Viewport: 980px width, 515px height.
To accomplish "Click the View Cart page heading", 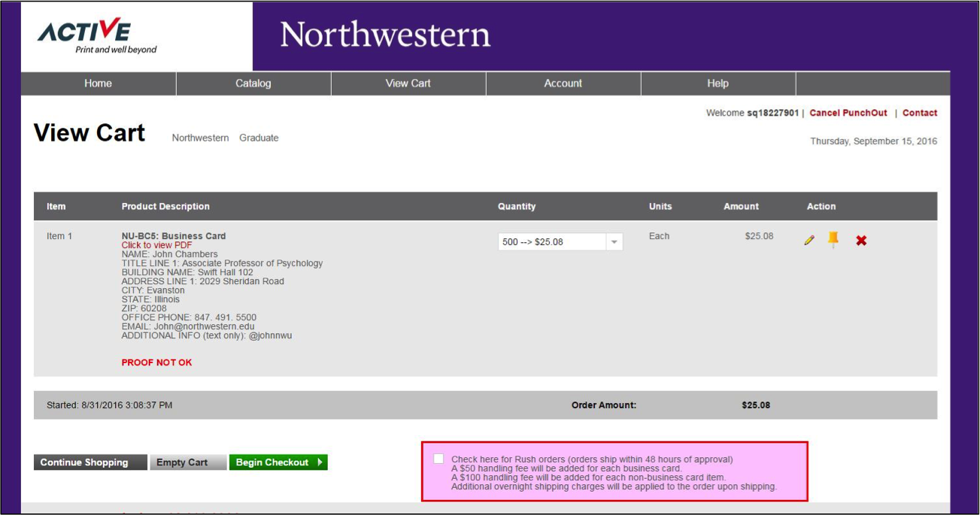I will point(90,133).
